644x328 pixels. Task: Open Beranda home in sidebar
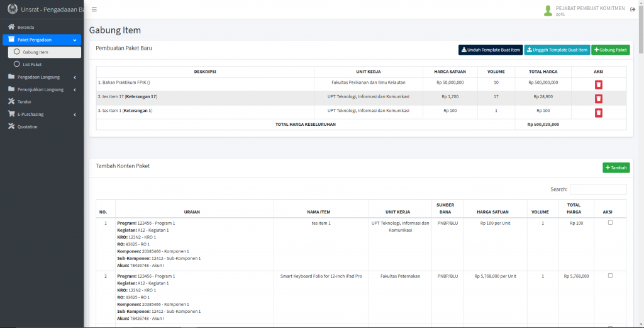pos(26,27)
